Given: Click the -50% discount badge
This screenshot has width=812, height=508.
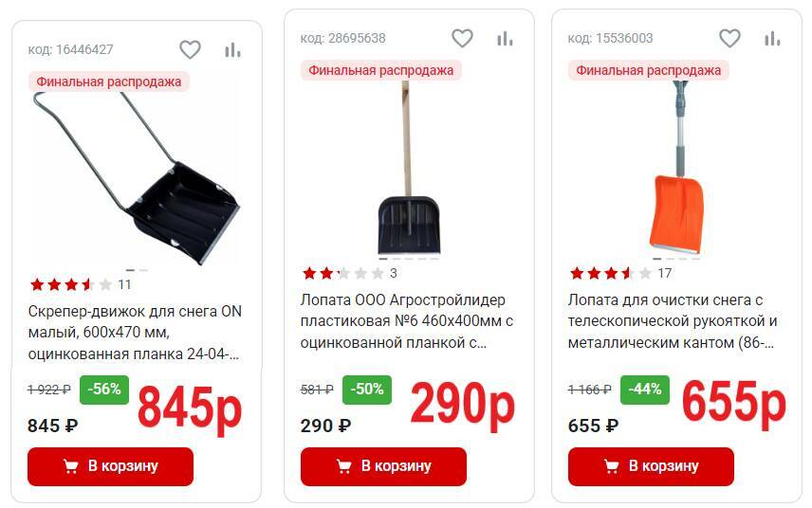Looking at the screenshot, I should point(367,390).
